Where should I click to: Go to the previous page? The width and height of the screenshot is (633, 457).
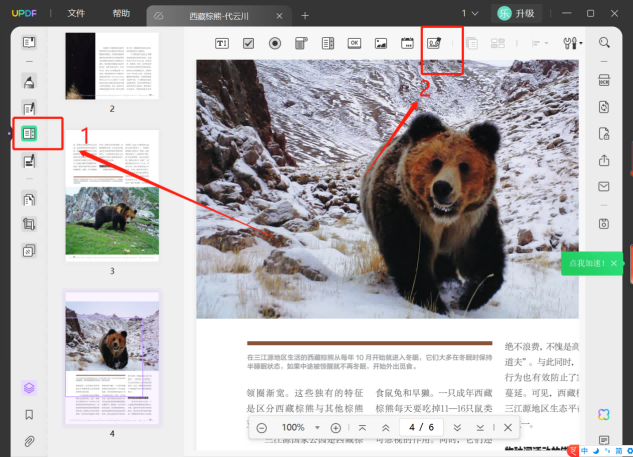[x=386, y=428]
